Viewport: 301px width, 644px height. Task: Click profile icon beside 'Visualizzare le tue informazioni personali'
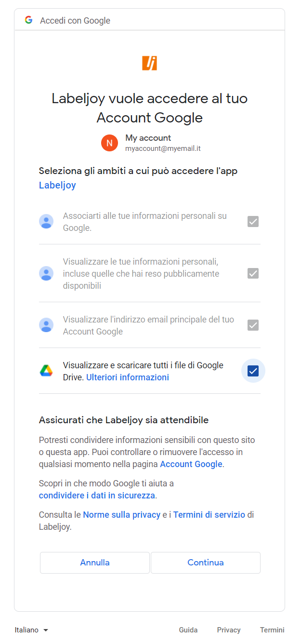(x=46, y=273)
